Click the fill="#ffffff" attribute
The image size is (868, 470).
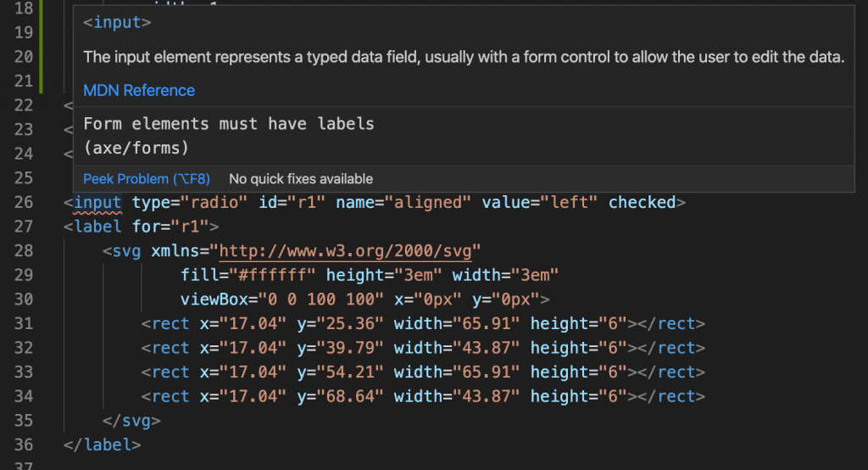[x=248, y=275]
